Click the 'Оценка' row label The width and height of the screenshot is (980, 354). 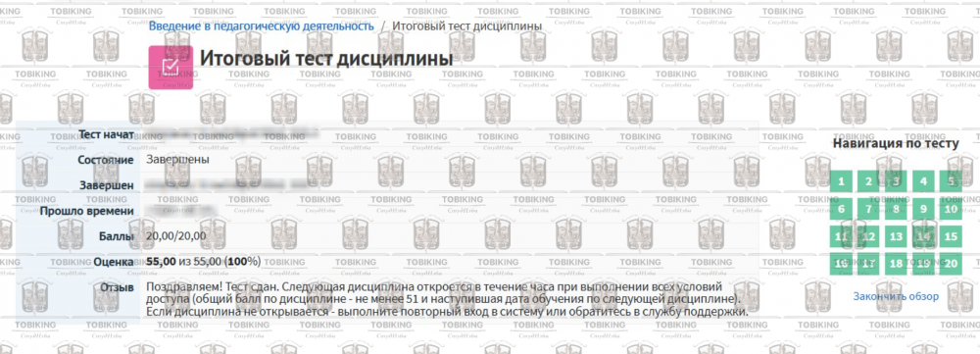pos(113,262)
